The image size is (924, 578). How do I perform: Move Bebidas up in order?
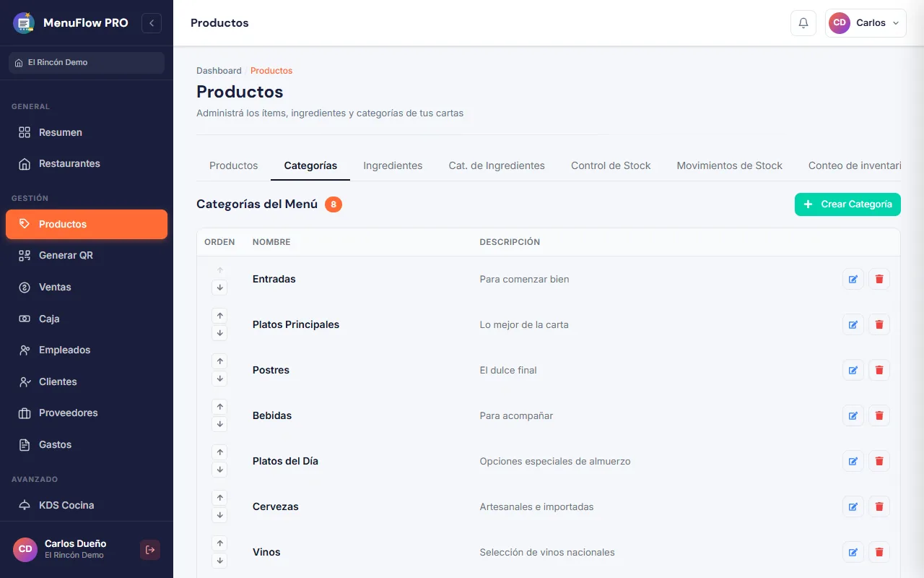point(220,407)
